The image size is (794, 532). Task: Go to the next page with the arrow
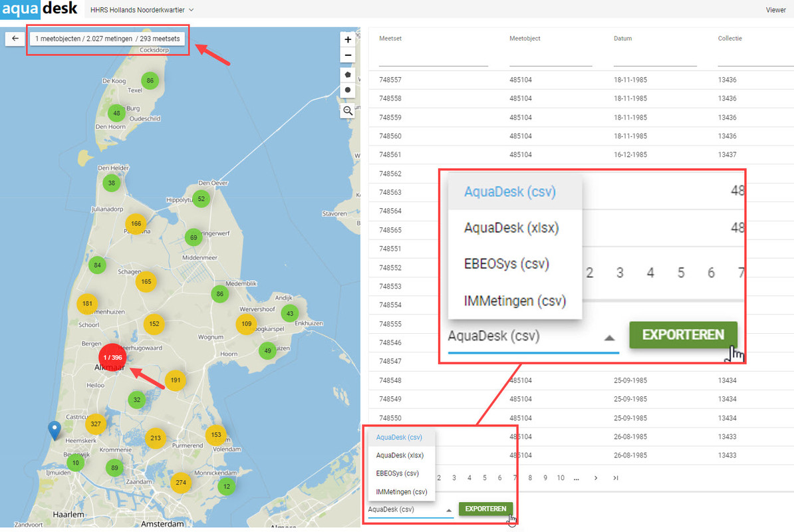pos(596,478)
